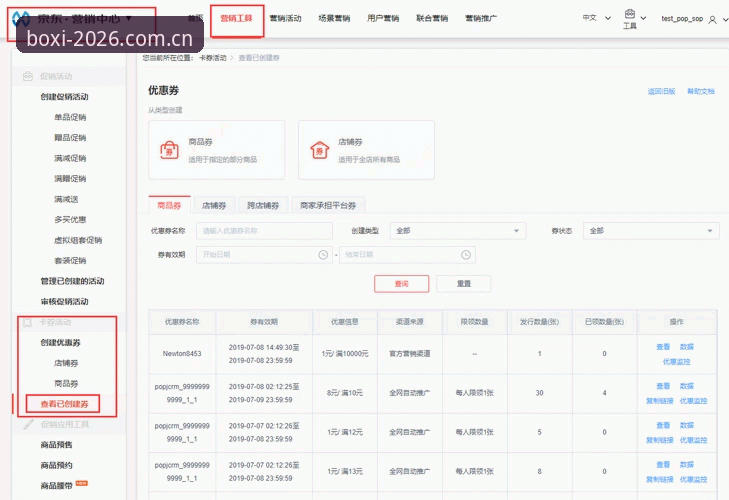729x500 pixels.
Task: Open the 帮助文档 link
Action: [x=701, y=92]
